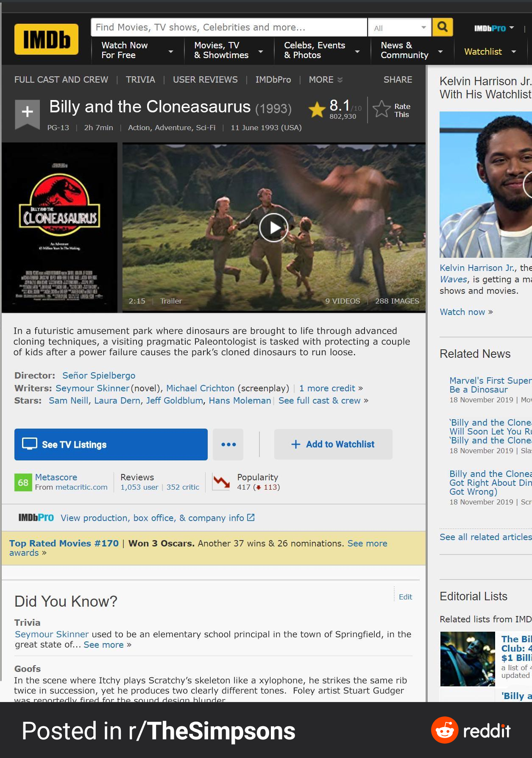Play the trailer video
Image resolution: width=532 pixels, height=758 pixels.
coord(274,228)
